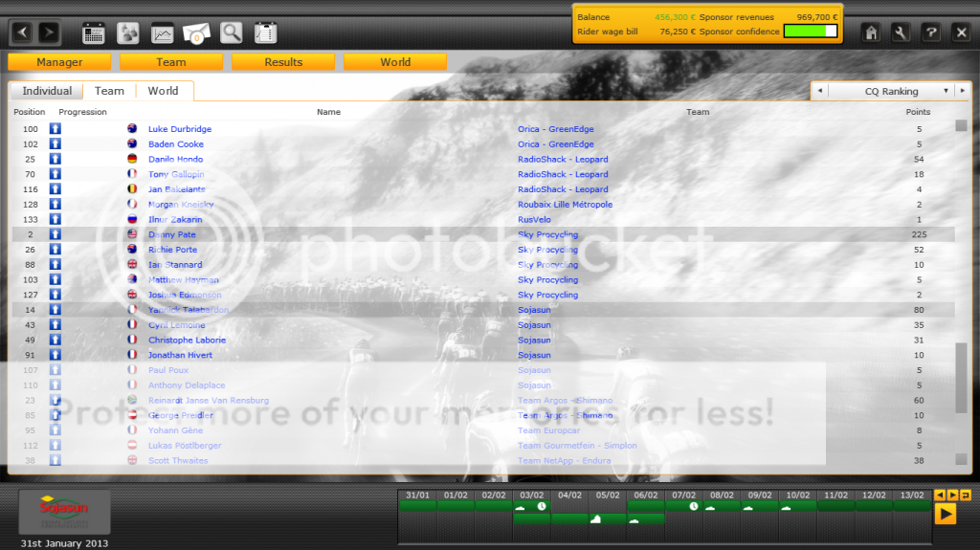The image size is (980, 550).
Task: Open rider Christophe Laborie
Action: (187, 340)
